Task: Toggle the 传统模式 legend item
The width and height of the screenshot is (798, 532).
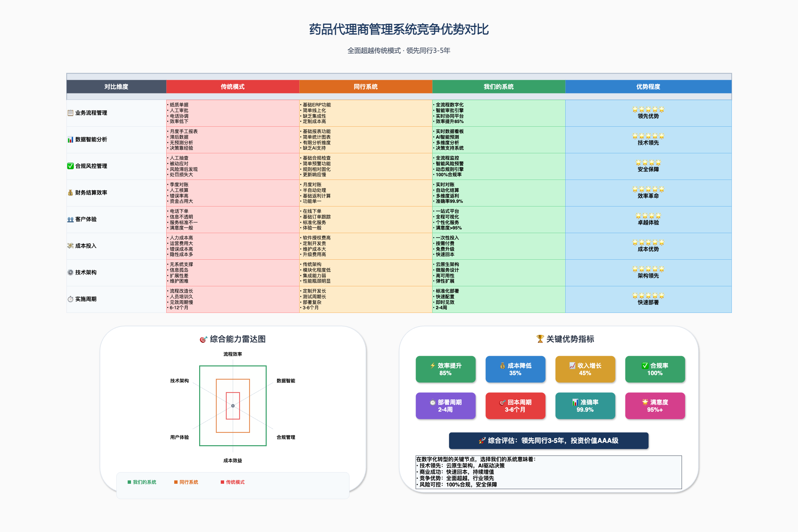Action: (236, 482)
